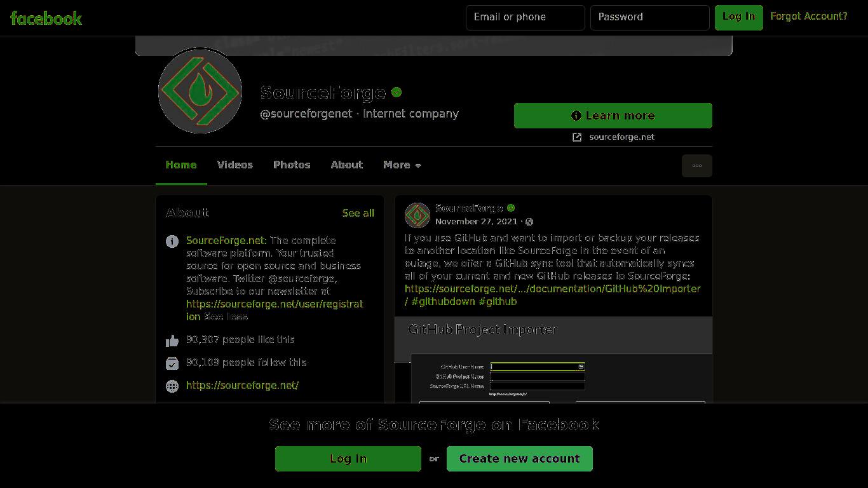This screenshot has width=868, height=488.
Task: Click the globe website icon in About
Action: [172, 386]
